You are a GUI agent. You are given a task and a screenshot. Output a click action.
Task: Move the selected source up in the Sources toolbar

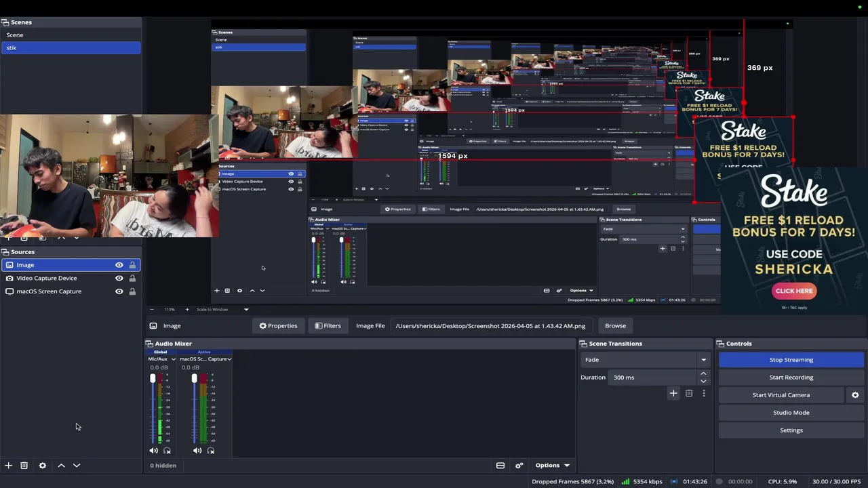61,466
